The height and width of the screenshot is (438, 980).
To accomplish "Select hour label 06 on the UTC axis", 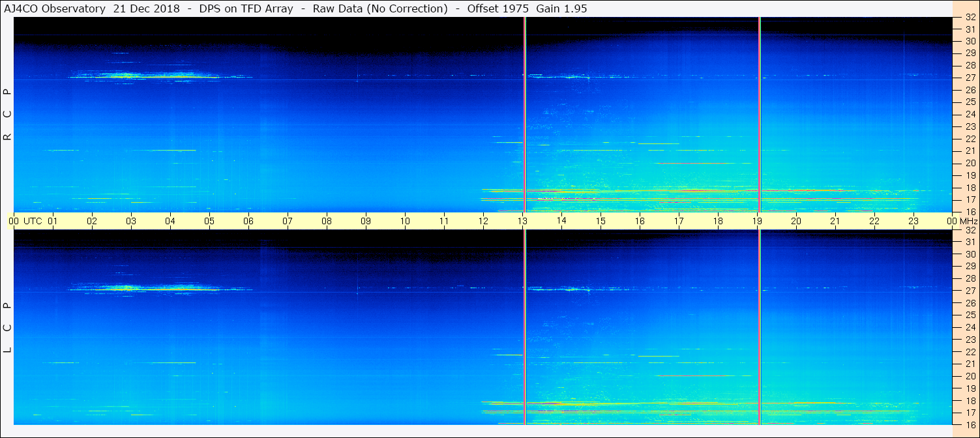I will [248, 221].
